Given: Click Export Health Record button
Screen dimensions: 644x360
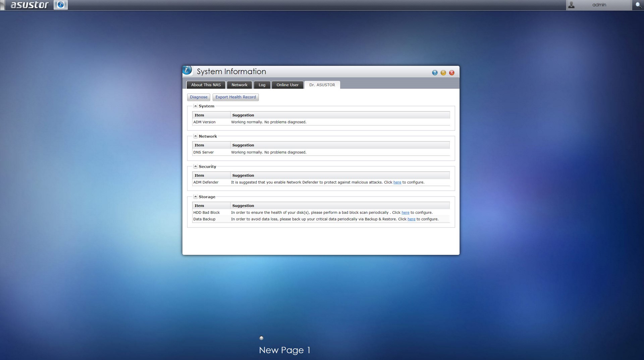Looking at the screenshot, I should pyautogui.click(x=235, y=97).
